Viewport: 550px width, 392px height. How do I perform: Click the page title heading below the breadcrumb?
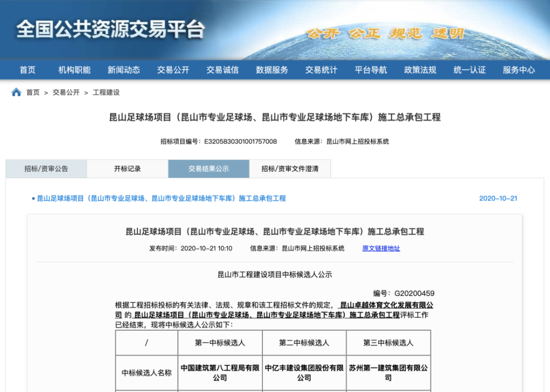pyautogui.click(x=275, y=117)
